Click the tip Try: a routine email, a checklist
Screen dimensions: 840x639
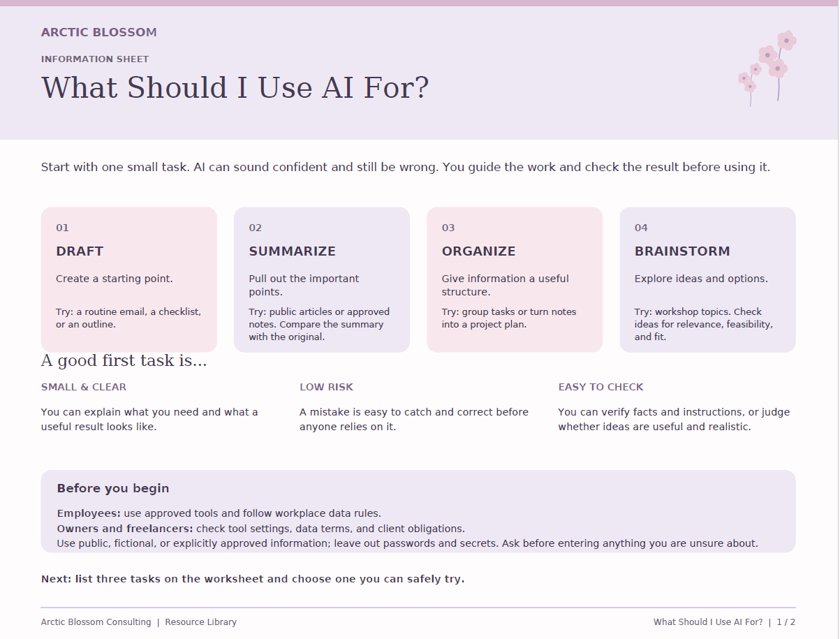click(x=128, y=318)
